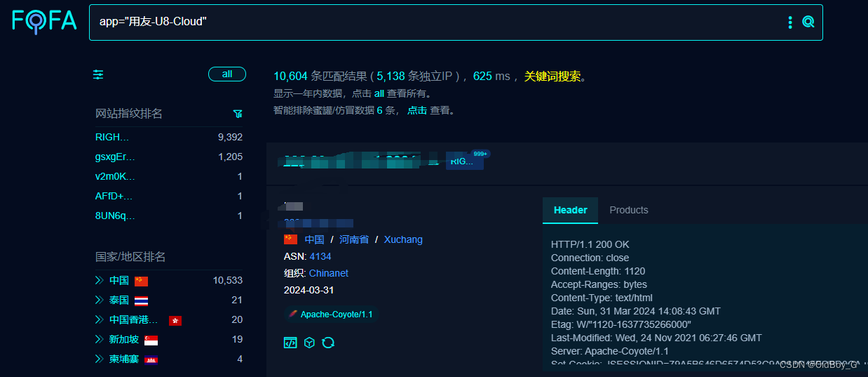
Task: Click the 10,604 matching results count
Action: (x=290, y=76)
